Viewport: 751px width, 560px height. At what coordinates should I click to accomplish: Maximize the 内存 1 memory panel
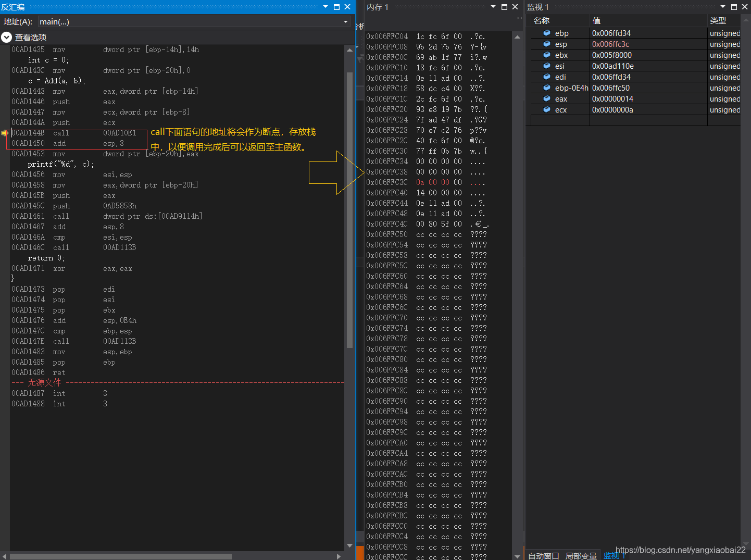[504, 7]
